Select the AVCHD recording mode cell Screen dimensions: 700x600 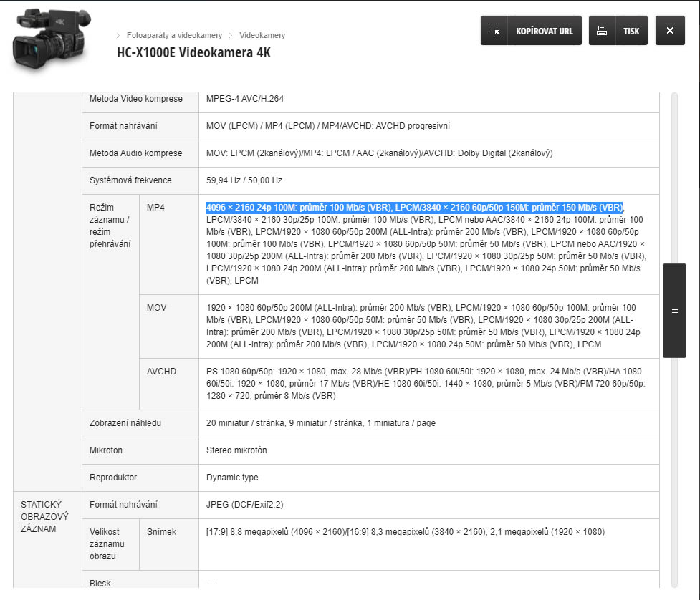(x=161, y=372)
